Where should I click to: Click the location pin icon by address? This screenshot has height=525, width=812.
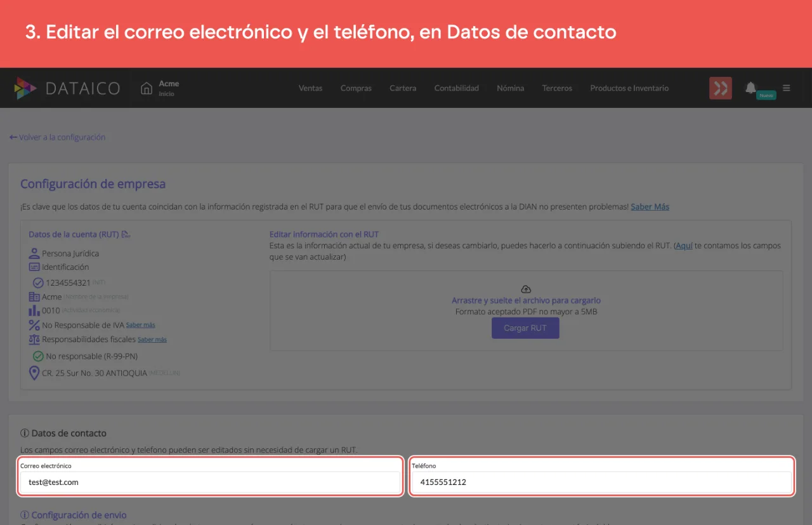pyautogui.click(x=34, y=373)
